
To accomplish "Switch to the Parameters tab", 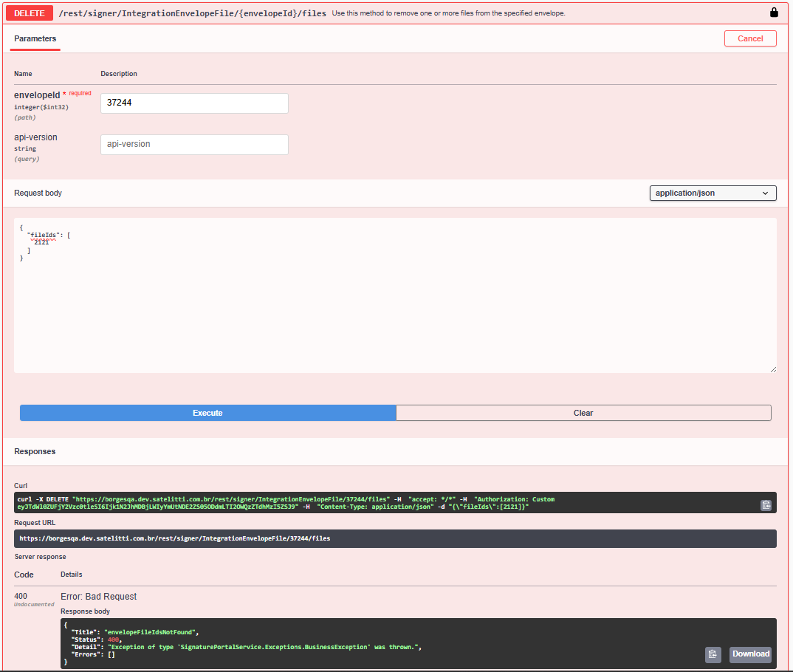I will pyautogui.click(x=35, y=38).
